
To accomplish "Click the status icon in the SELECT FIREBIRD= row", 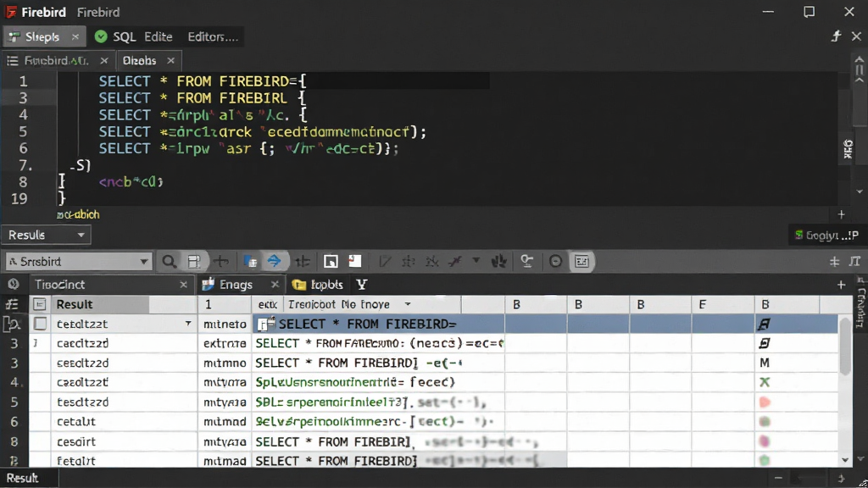I will click(x=765, y=324).
